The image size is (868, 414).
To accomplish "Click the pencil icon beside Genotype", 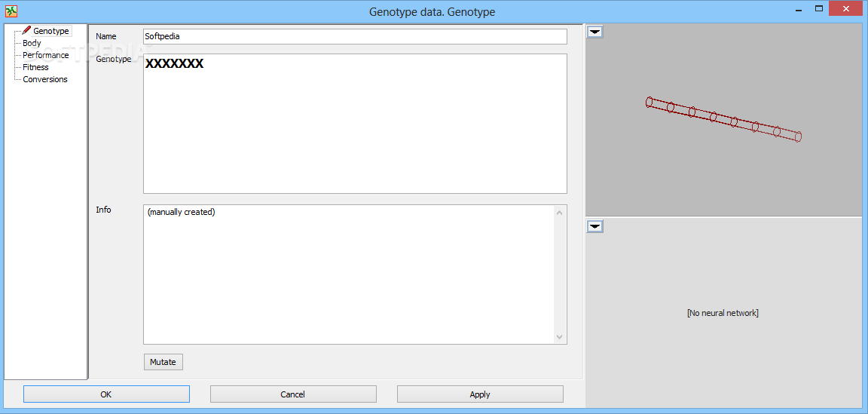I will [26, 31].
